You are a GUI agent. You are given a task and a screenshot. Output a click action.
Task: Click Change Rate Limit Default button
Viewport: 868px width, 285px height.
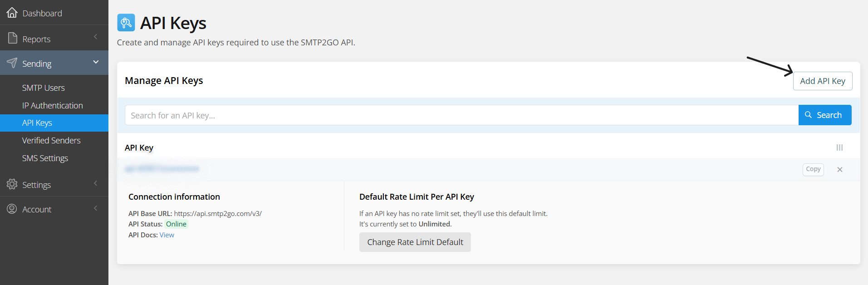click(415, 242)
